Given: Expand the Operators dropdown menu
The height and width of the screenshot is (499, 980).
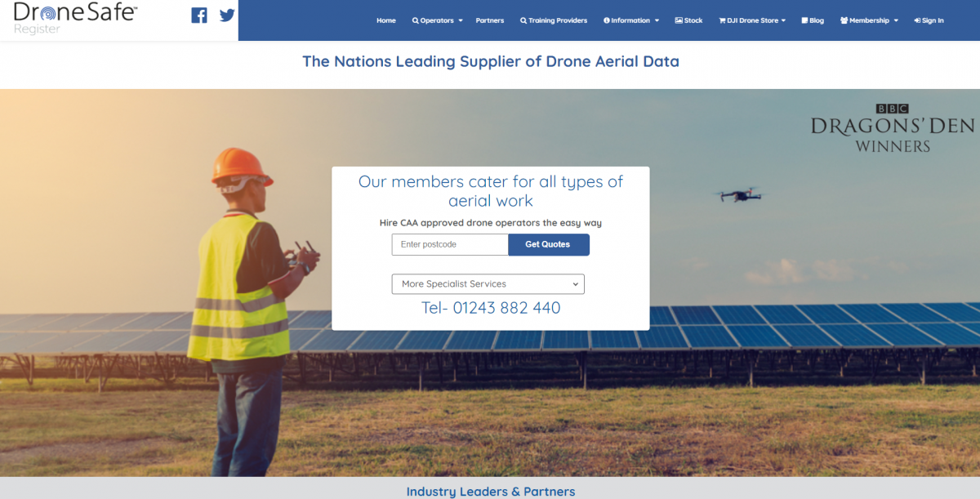Looking at the screenshot, I should tap(437, 20).
